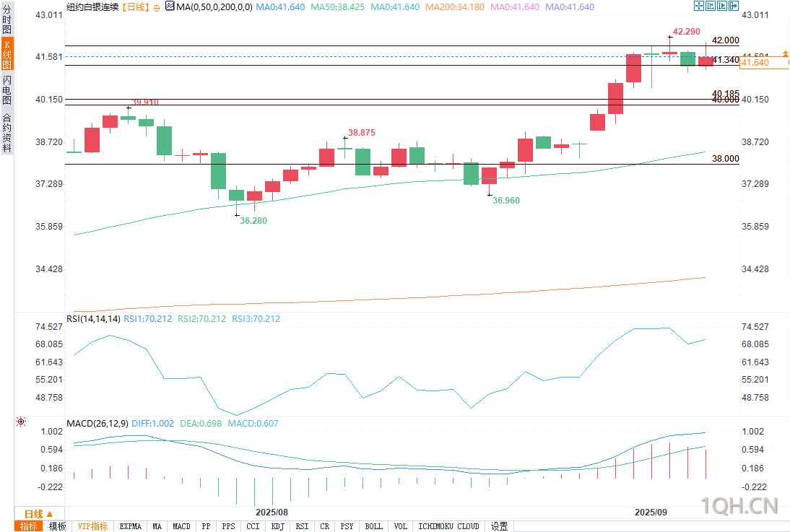790x532 pixels.
Task: Click the MACD:0.607 value
Action: coord(253,424)
